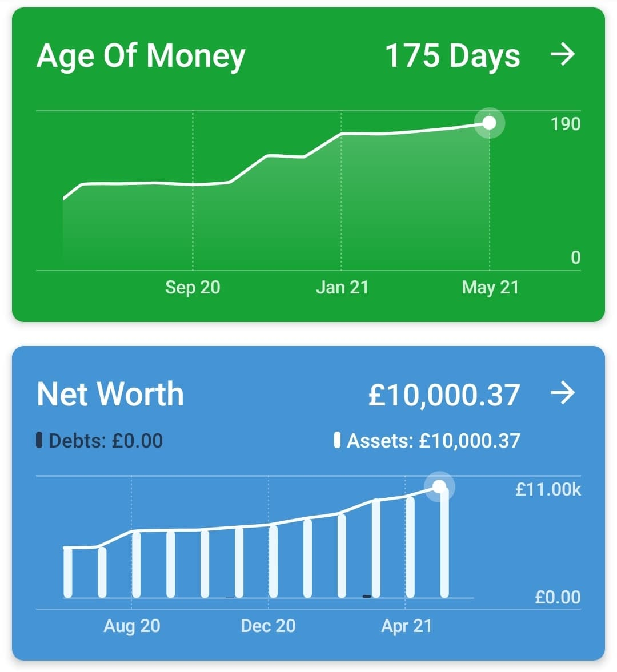Tap the 175 Days value

(452, 56)
